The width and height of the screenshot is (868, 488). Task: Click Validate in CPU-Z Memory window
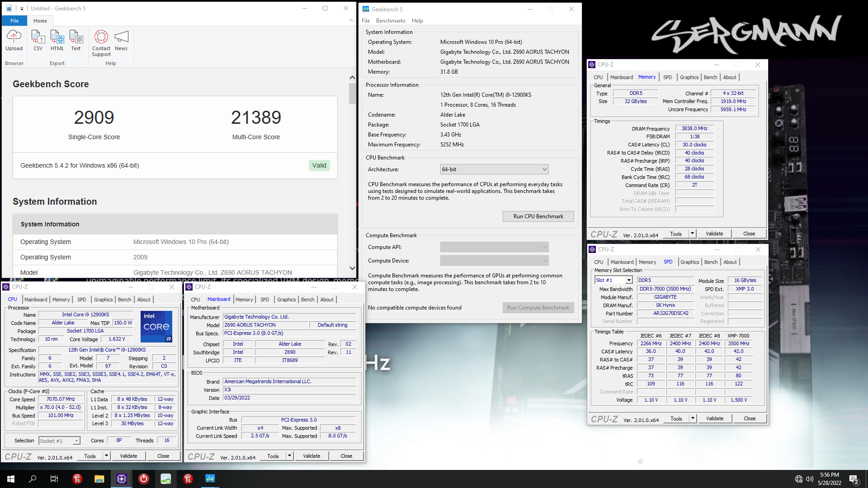click(714, 234)
